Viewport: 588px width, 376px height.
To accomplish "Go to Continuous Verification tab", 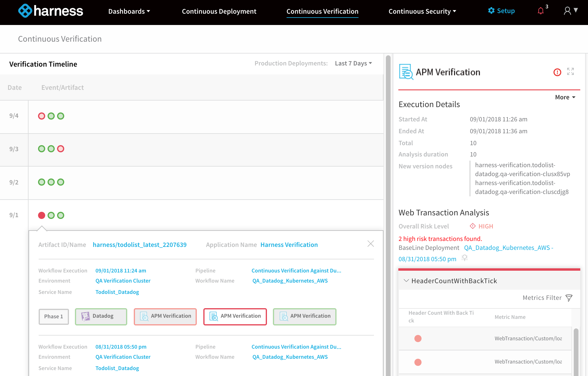I will point(323,11).
